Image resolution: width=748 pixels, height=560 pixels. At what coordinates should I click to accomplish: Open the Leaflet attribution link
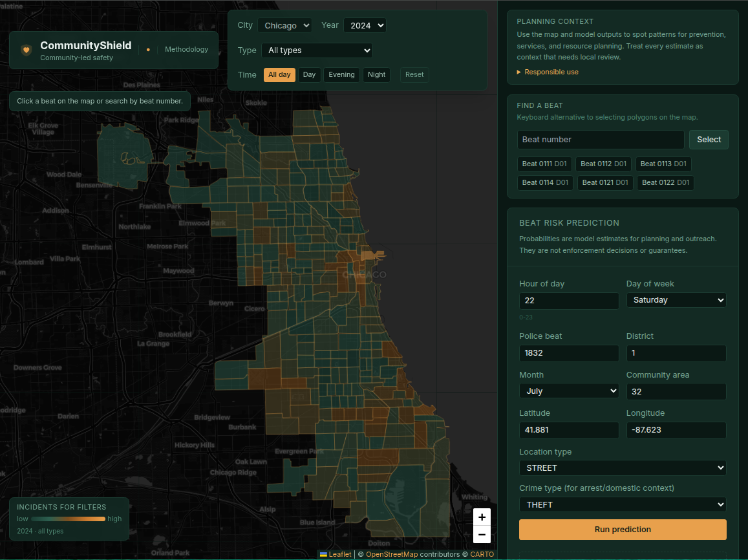(x=336, y=554)
